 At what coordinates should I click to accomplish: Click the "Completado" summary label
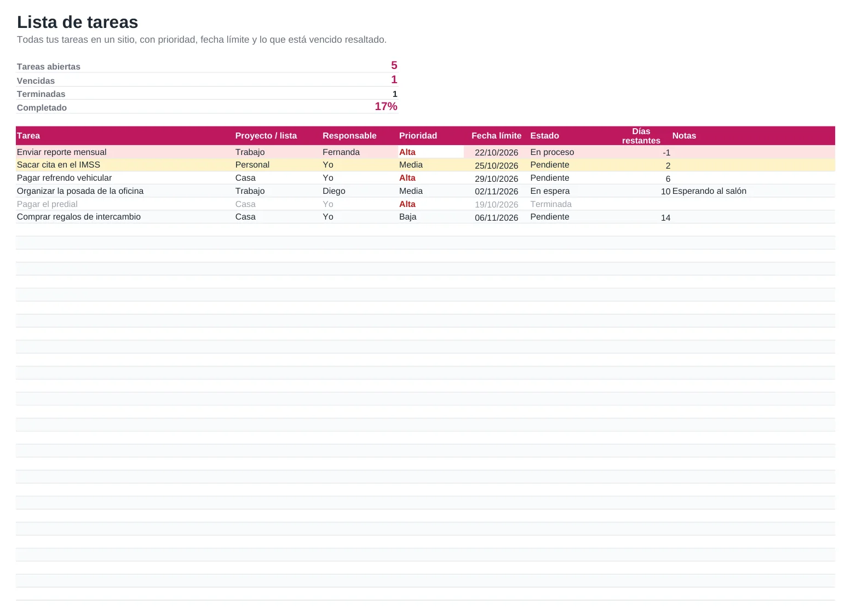42,108
